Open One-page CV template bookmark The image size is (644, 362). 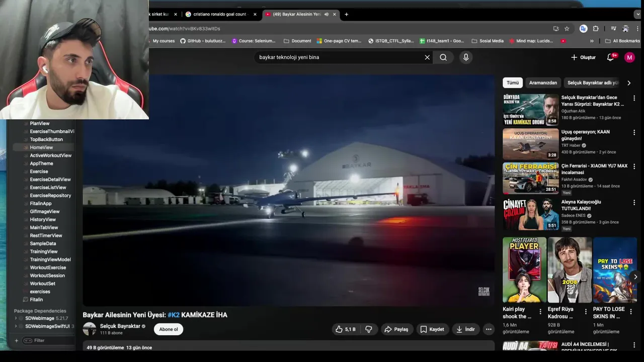point(339,41)
